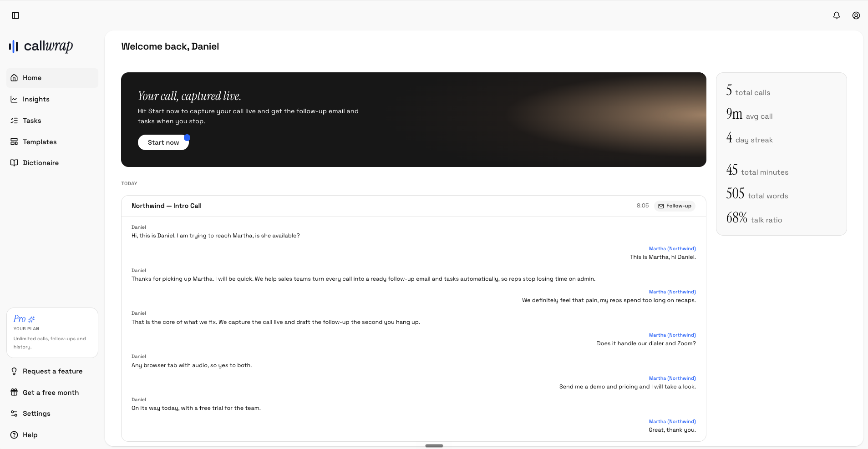Click the Tasks checklist icon
868x449 pixels.
click(14, 121)
